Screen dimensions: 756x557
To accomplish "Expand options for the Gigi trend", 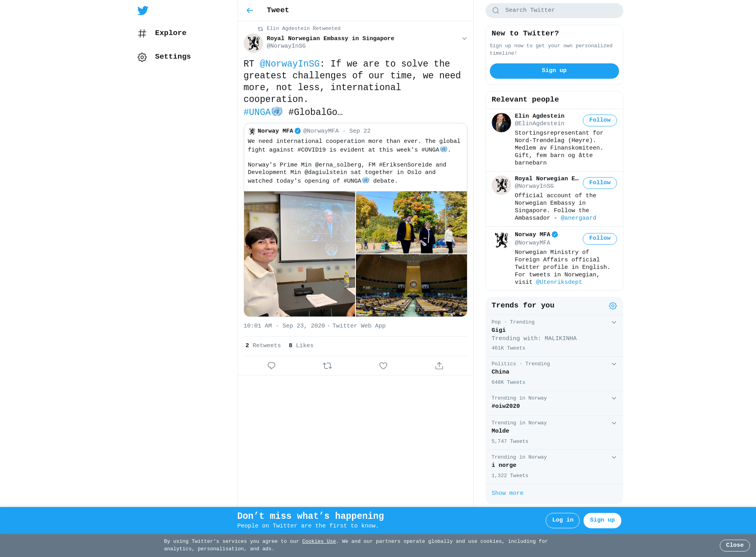I will [x=614, y=322].
